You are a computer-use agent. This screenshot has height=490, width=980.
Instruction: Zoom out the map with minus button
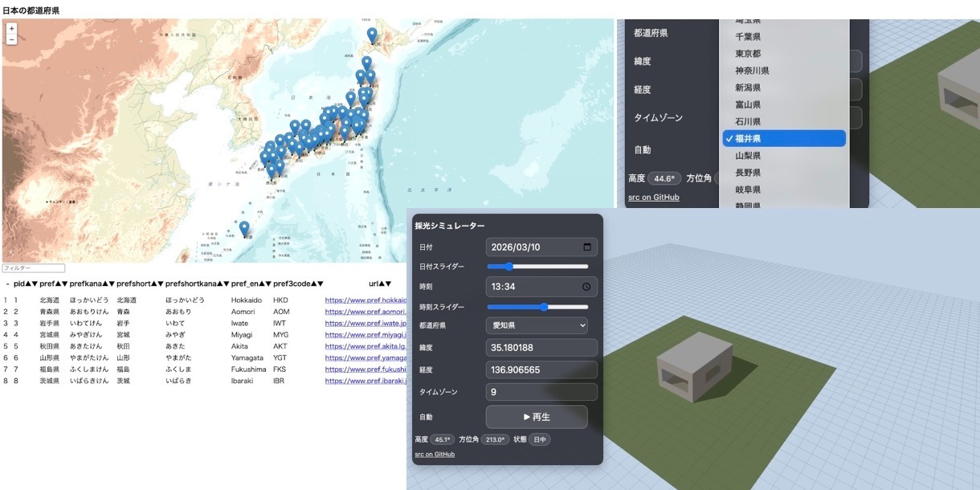pos(11,39)
